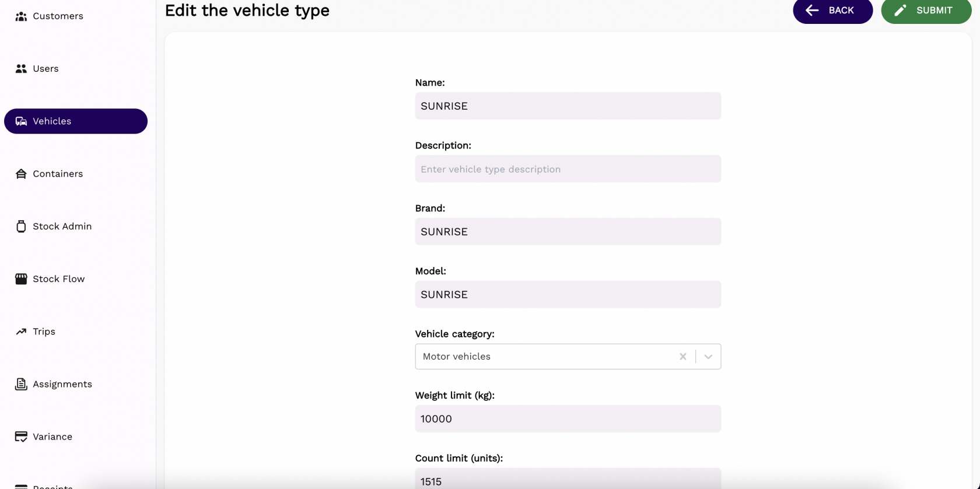Open the Trips page
This screenshot has height=489, width=980.
pyautogui.click(x=76, y=332)
